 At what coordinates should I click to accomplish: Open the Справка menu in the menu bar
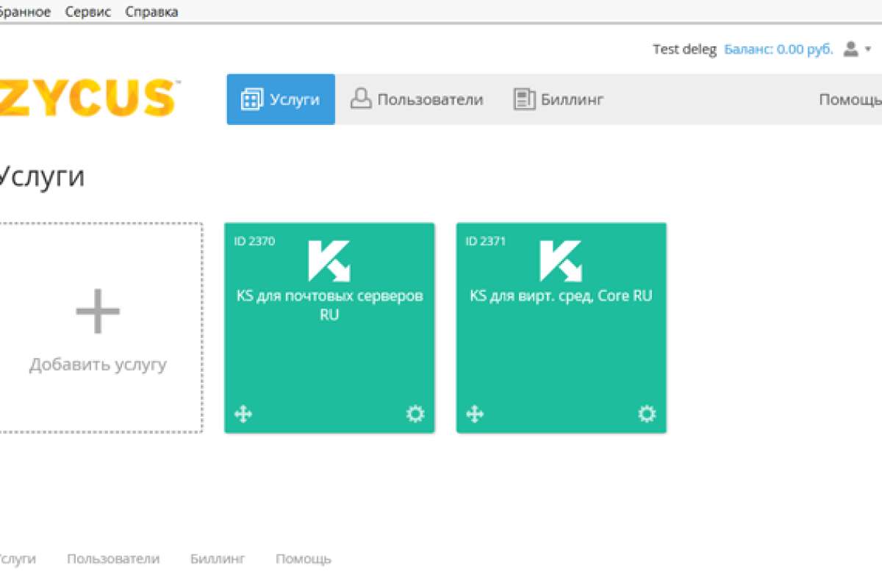pyautogui.click(x=151, y=12)
